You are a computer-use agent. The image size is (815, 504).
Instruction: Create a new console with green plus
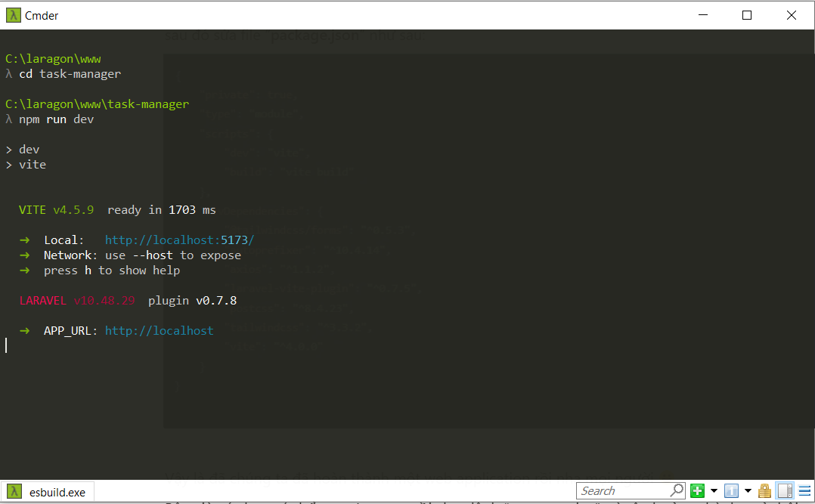pos(698,490)
